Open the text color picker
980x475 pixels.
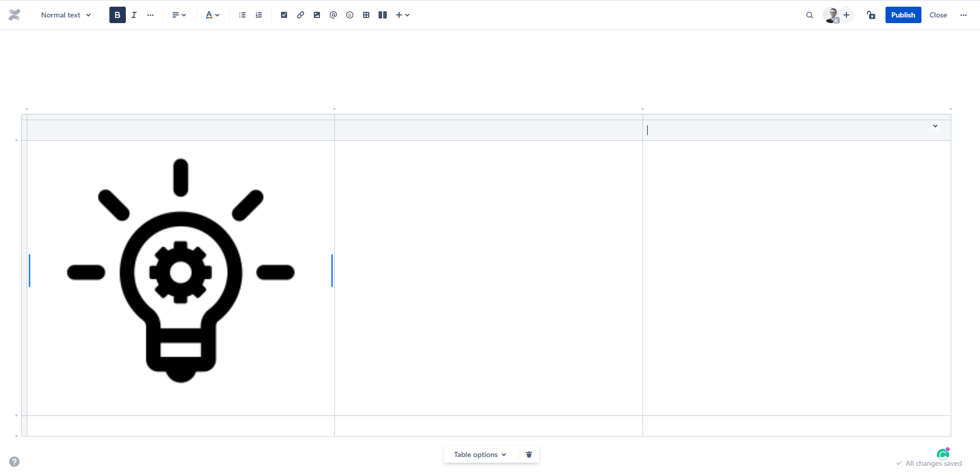[x=212, y=15]
